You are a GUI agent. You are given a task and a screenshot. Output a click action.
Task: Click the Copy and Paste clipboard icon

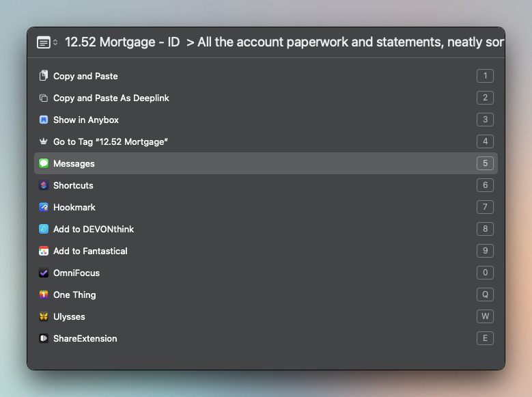44,76
